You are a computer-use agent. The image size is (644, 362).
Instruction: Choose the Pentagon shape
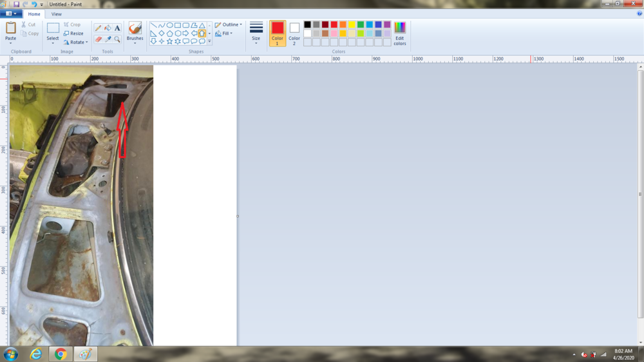coord(169,33)
